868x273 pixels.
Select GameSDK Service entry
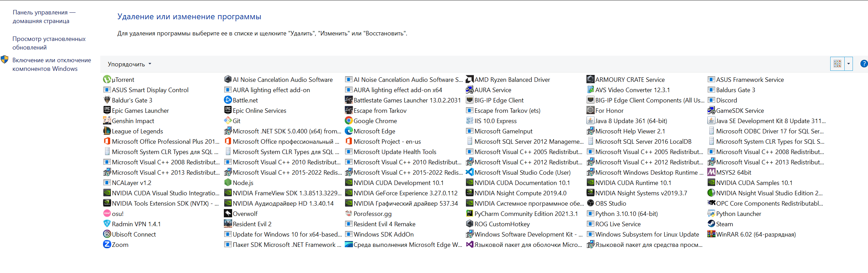point(736,110)
